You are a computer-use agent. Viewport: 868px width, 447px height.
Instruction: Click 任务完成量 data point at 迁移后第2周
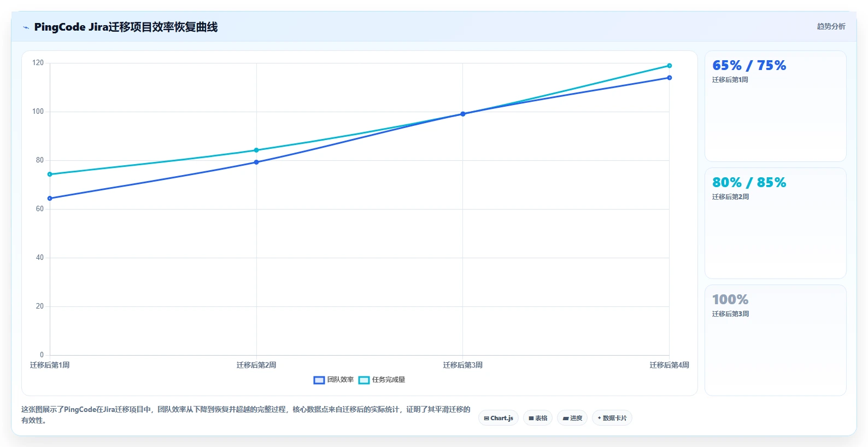(256, 150)
